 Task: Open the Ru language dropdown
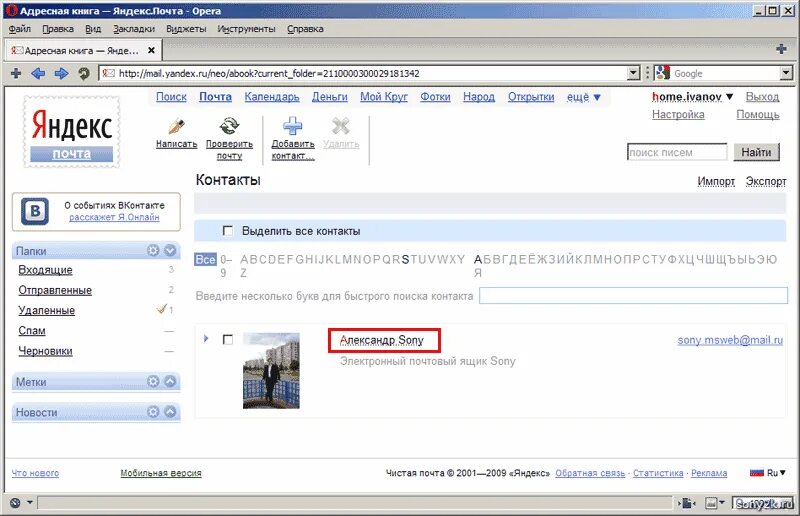tap(776, 473)
